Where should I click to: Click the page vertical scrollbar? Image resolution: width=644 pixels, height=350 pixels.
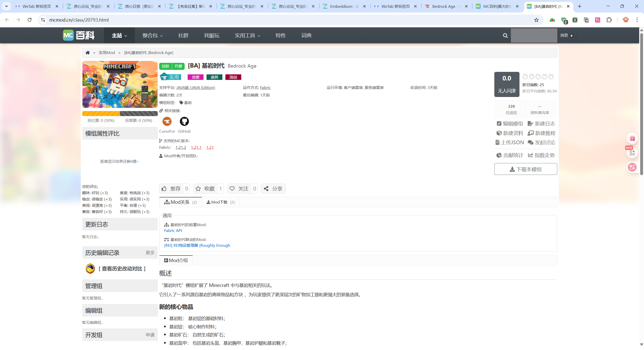[641, 104]
